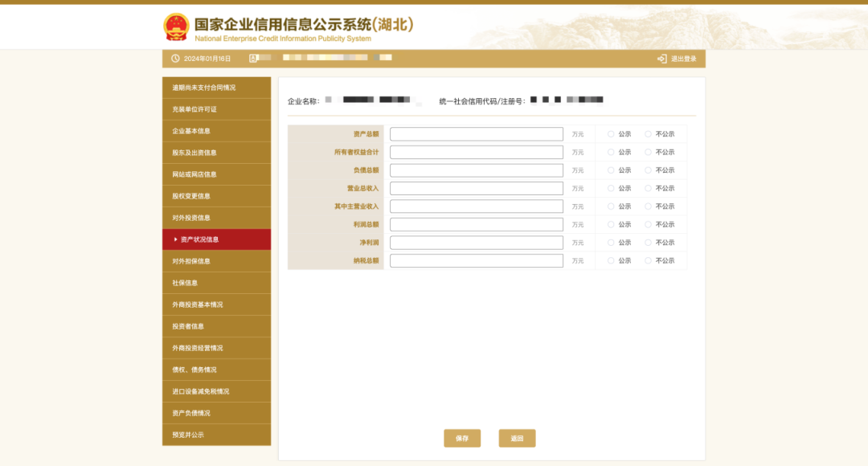Screen dimensions: 868x466
Task: Click the clock icon beside the date
Action: coord(175,58)
